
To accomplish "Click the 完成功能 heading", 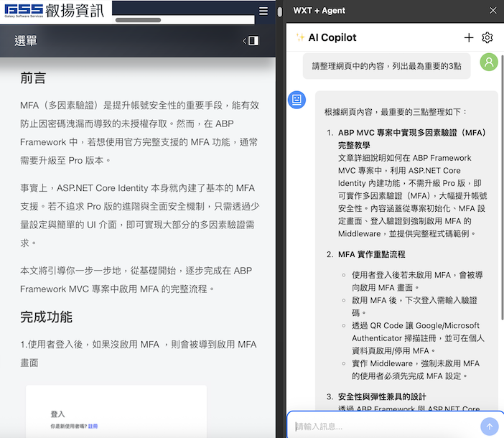I will (x=46, y=317).
